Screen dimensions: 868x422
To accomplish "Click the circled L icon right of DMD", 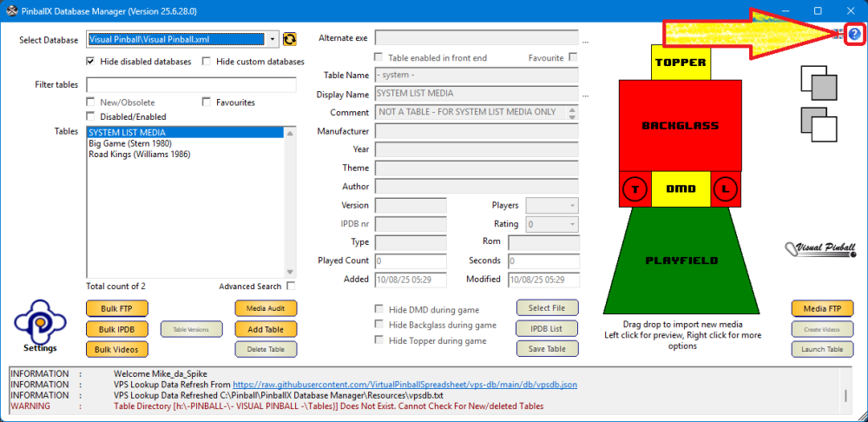I will click(726, 189).
